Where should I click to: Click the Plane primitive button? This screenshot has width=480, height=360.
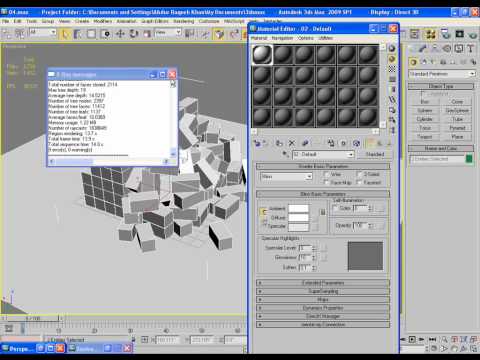pyautogui.click(x=457, y=137)
